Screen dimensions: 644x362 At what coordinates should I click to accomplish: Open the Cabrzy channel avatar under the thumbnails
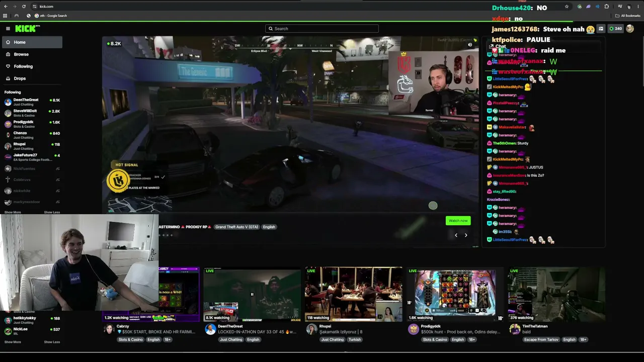coord(109,329)
